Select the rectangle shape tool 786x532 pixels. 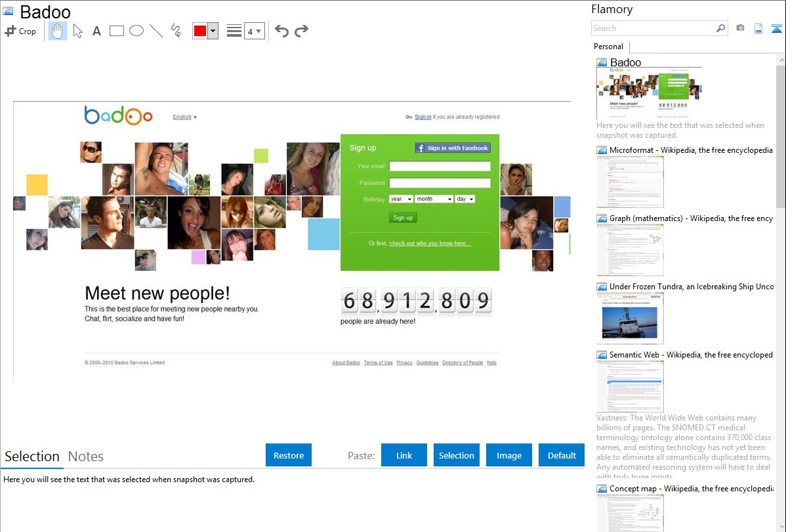tap(116, 31)
